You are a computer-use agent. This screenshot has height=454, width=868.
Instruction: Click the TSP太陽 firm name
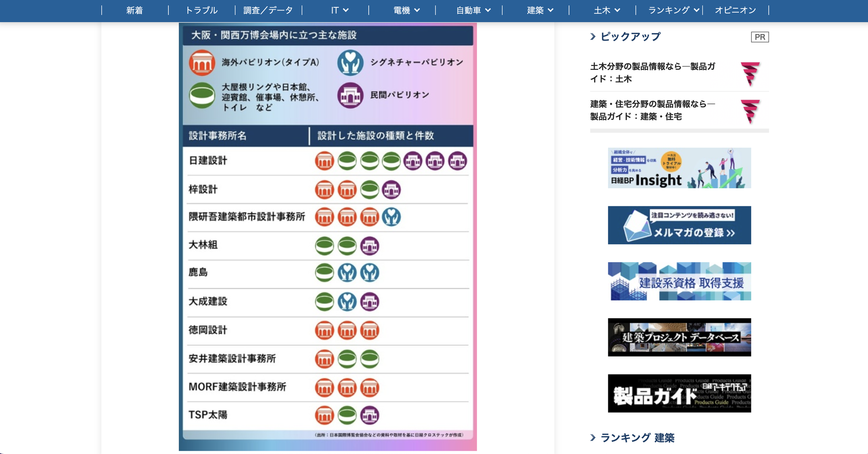pos(208,415)
